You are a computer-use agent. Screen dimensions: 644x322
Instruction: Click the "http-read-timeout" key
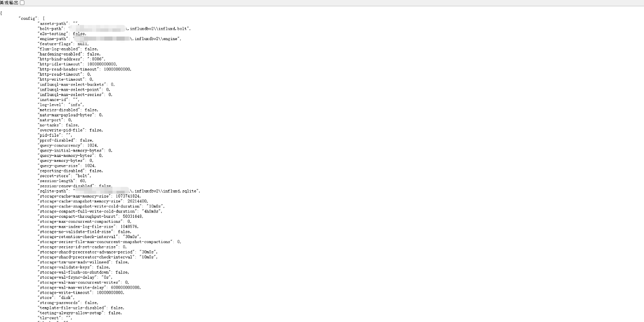coord(61,74)
